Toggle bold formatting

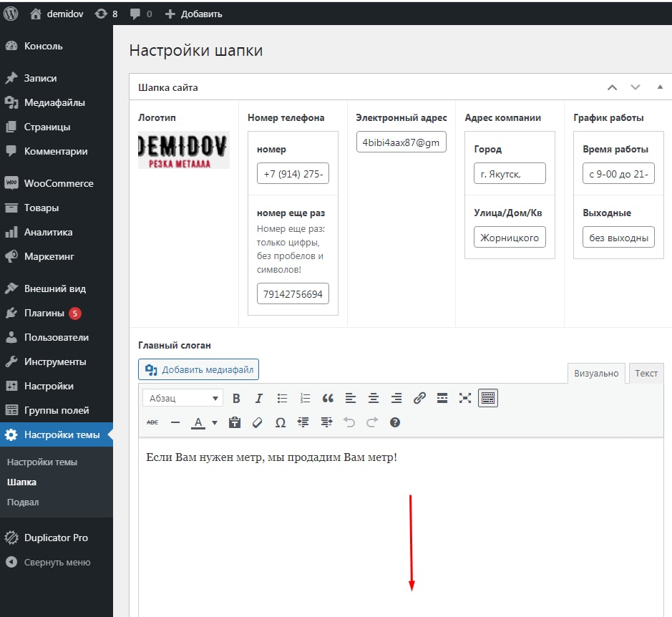(236, 398)
